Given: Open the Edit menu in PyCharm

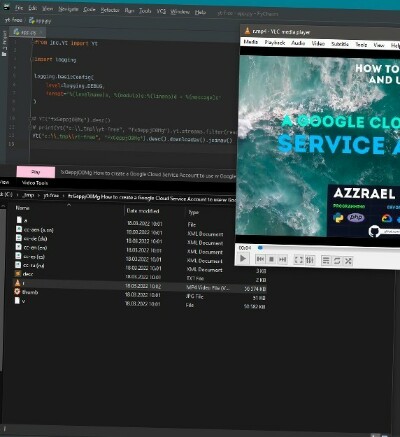Looking at the screenshot, I should (33, 8).
